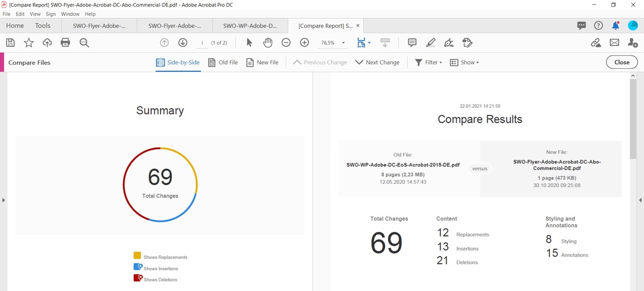Expand the Filter dropdown
The height and width of the screenshot is (291, 644).
[428, 62]
